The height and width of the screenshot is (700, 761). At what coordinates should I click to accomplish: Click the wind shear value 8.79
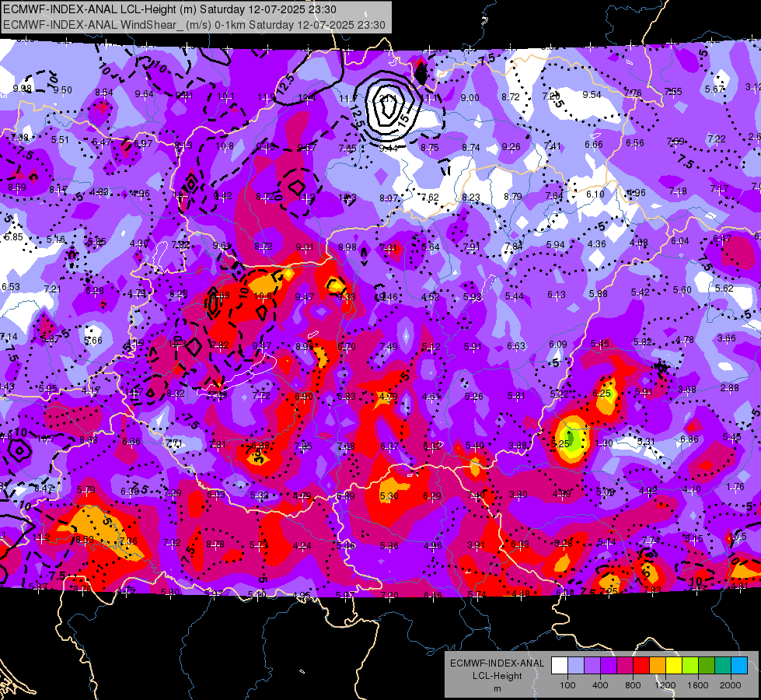512,196
